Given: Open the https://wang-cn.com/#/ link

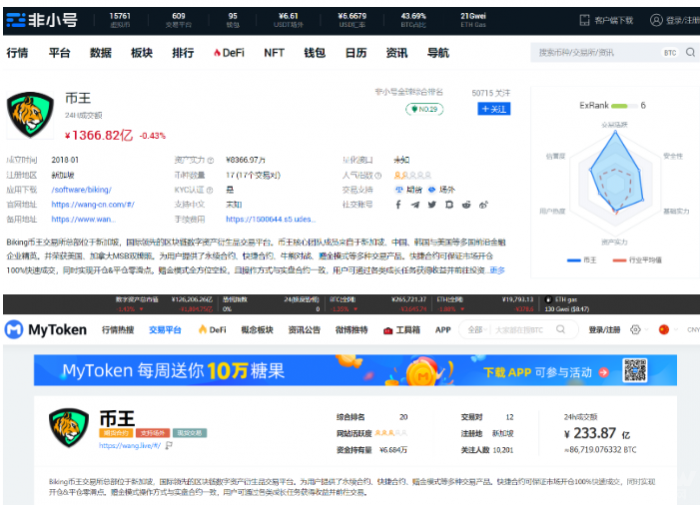Looking at the screenshot, I should (93, 205).
